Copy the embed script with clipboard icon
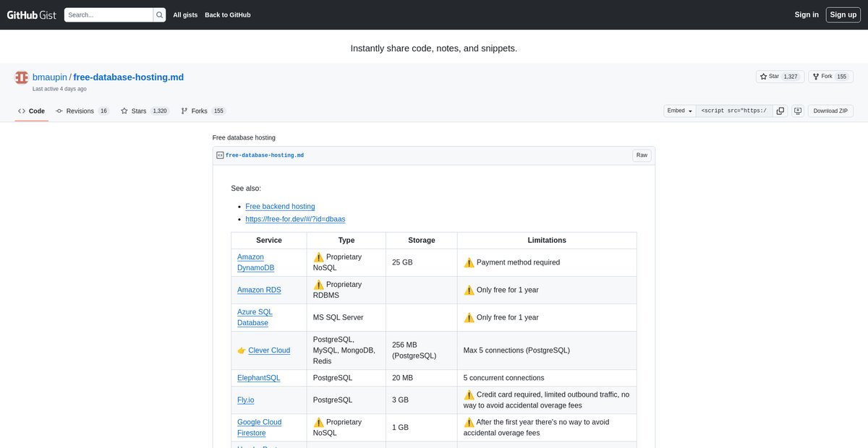Viewport: 868px width, 448px height. 780,111
